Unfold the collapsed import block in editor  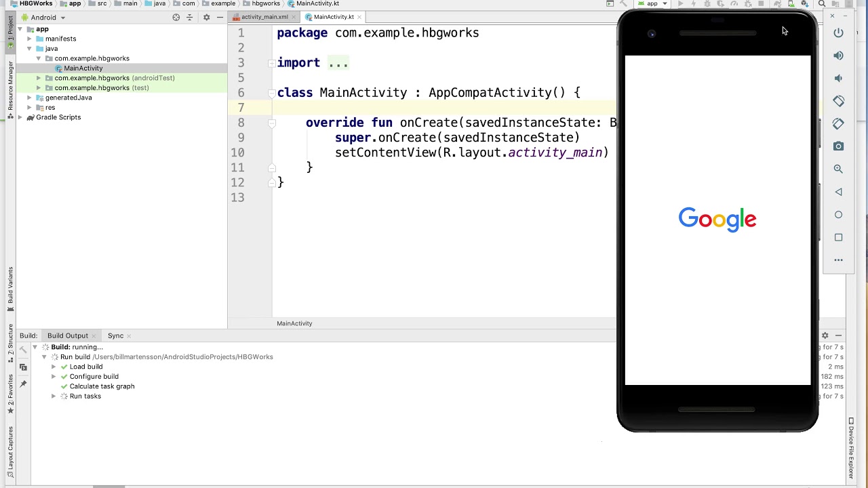(x=272, y=63)
